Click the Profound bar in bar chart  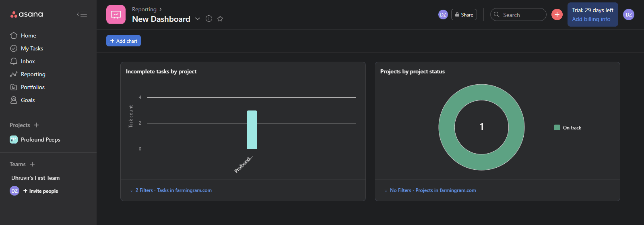click(x=252, y=130)
